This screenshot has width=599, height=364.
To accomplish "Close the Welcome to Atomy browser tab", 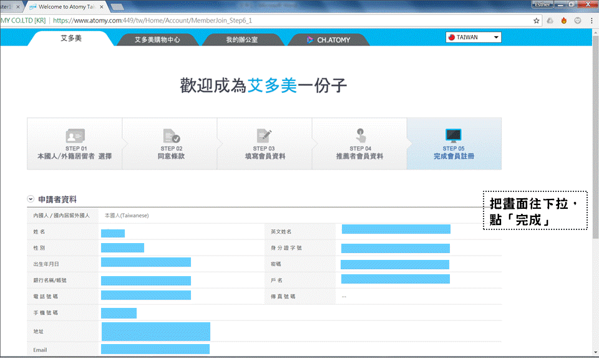I will (101, 7).
